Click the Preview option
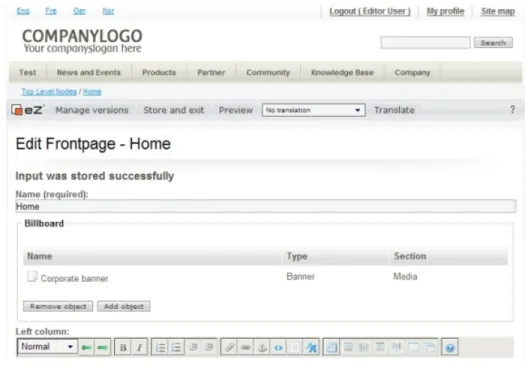Viewport: 525px width, 369px height. click(236, 110)
